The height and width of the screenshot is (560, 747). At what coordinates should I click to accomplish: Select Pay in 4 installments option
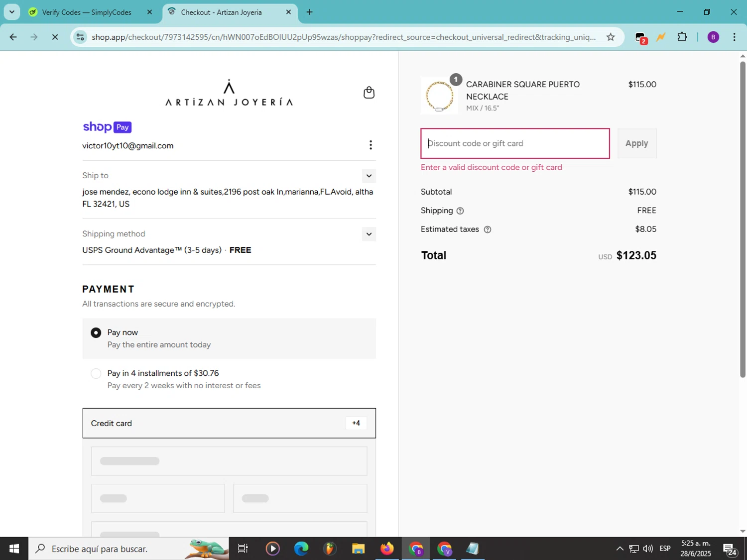[96, 373]
